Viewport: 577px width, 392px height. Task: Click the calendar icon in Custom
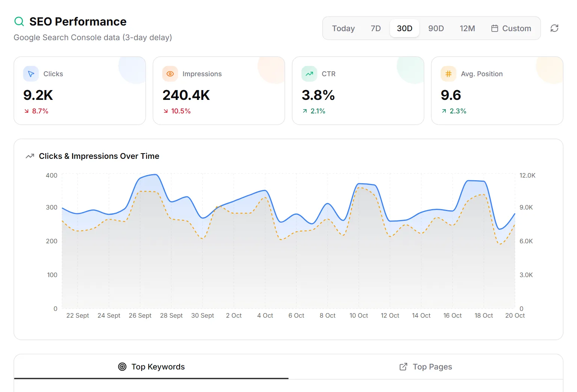[495, 28]
